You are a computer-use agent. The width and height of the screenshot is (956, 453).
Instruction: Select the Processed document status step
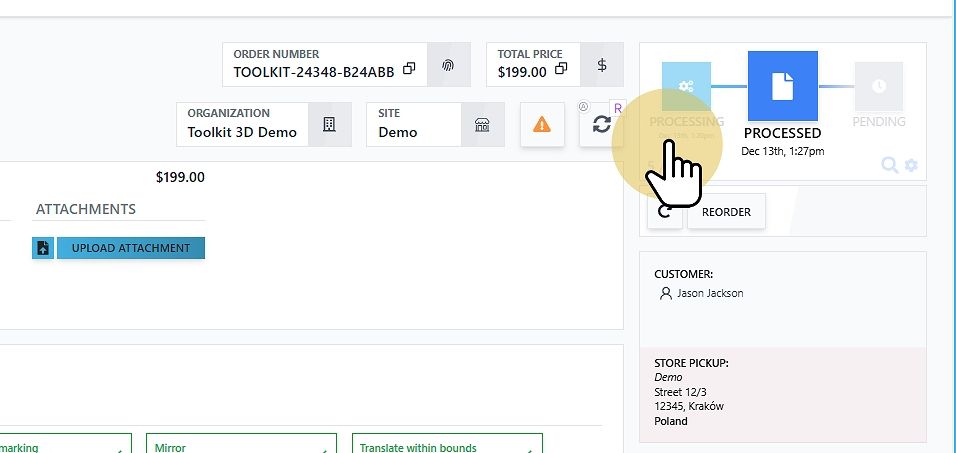point(783,86)
